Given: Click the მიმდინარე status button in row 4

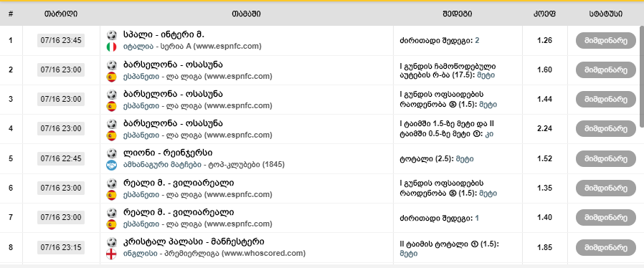Looking at the screenshot, I should coord(605,129).
